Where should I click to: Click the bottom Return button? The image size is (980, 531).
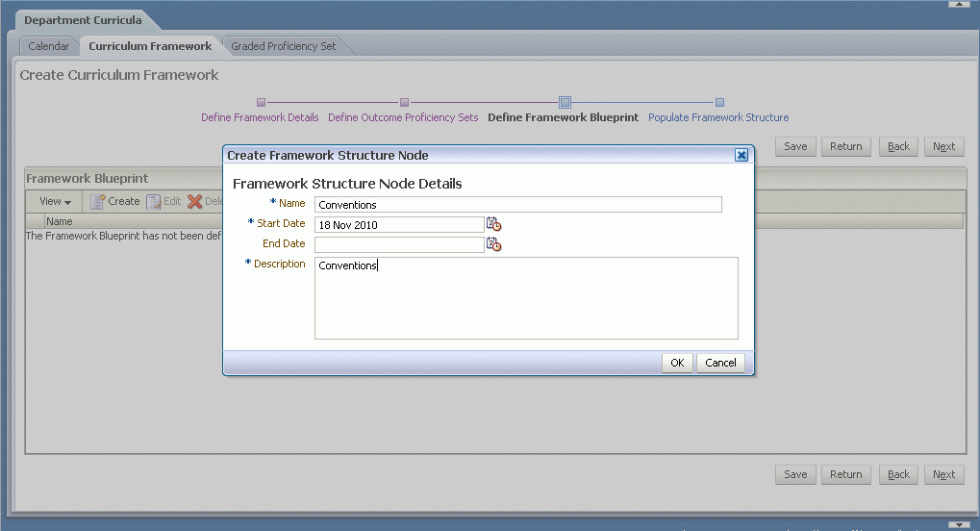pyautogui.click(x=845, y=474)
